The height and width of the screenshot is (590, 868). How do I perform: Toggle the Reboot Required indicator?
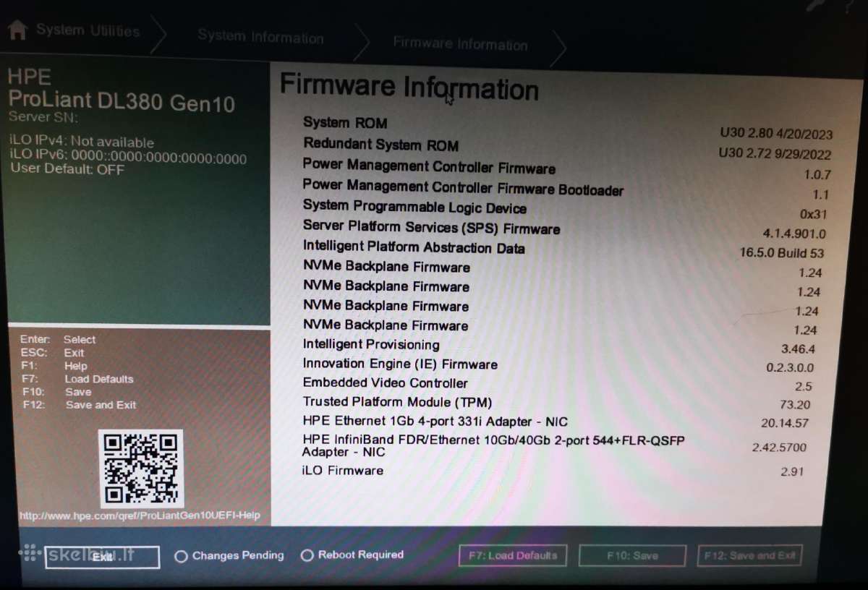tap(352, 555)
